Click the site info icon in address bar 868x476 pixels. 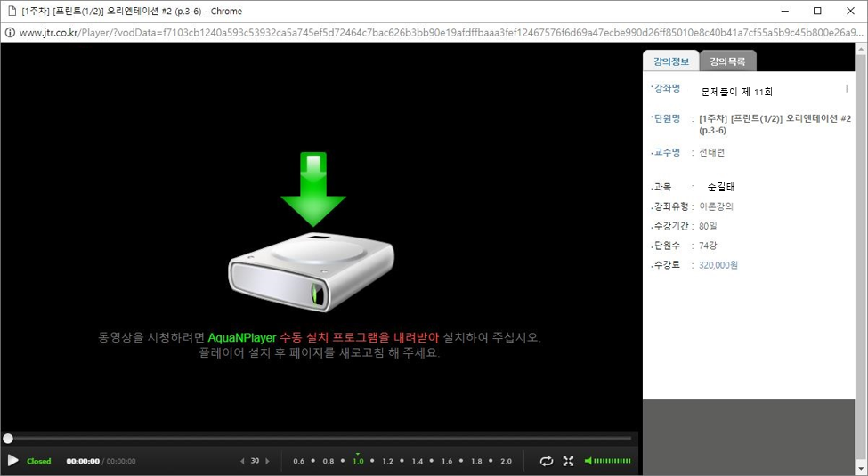pyautogui.click(x=10, y=33)
